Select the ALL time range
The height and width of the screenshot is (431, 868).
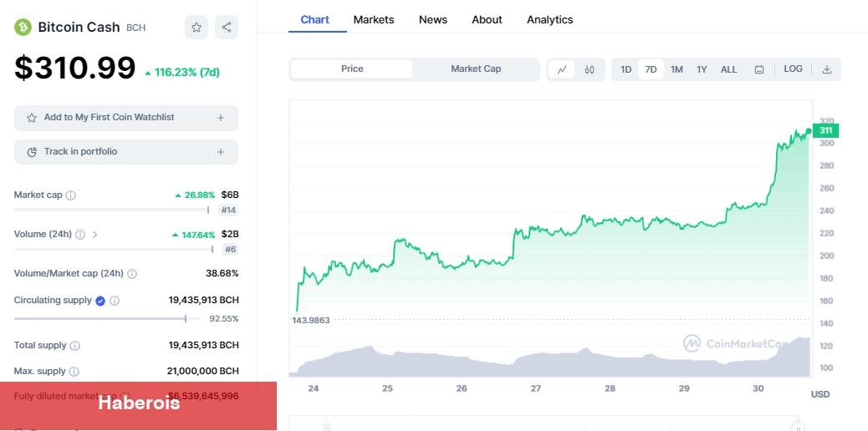tap(728, 69)
